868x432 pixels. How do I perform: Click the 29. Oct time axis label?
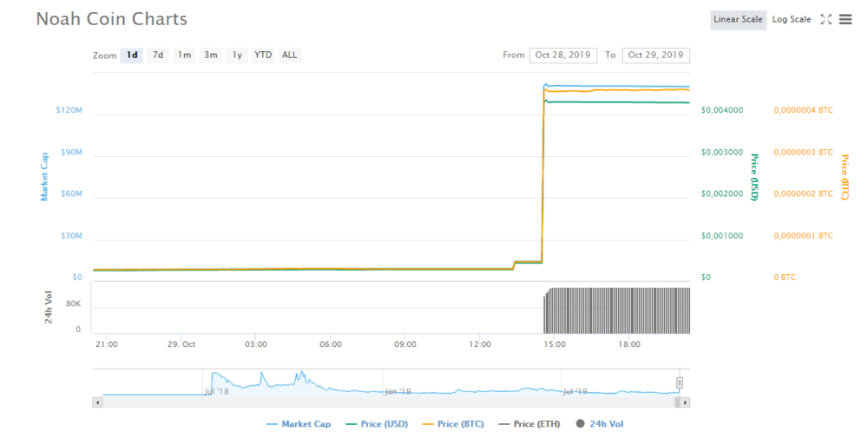(x=181, y=344)
